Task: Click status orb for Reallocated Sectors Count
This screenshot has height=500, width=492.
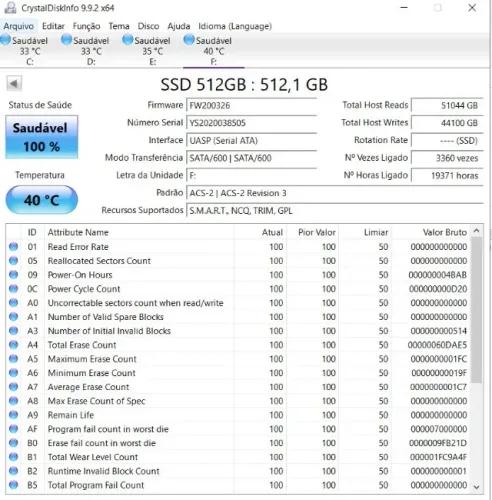Action: tap(13, 261)
